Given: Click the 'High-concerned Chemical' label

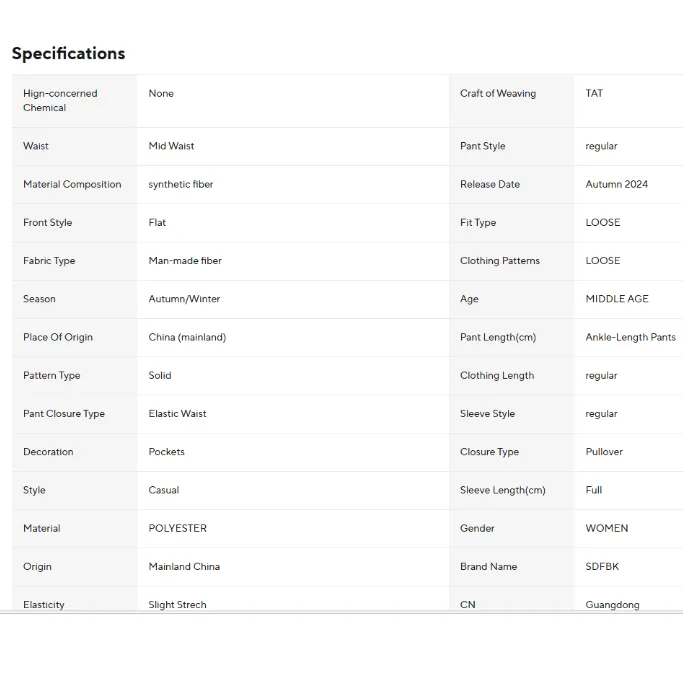Looking at the screenshot, I should click(60, 100).
